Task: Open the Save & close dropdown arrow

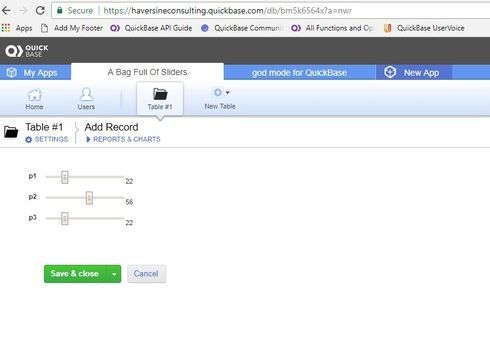Action: [114, 274]
